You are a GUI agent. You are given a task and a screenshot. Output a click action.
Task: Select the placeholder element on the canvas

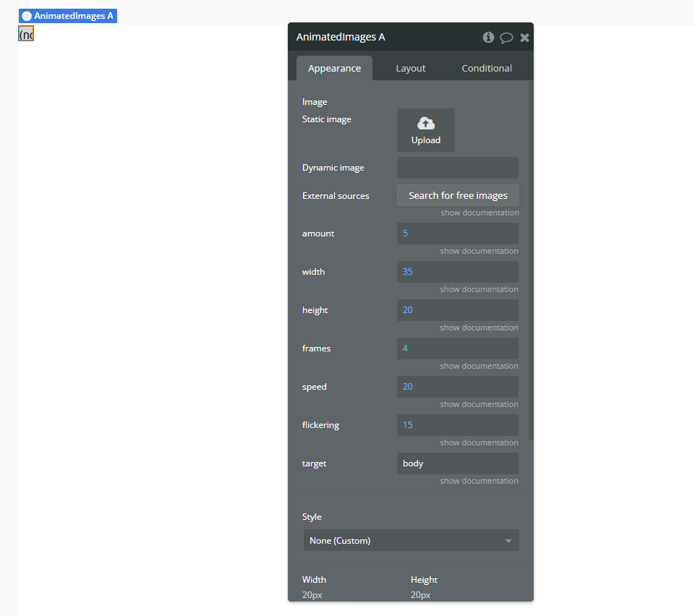pyautogui.click(x=25, y=33)
